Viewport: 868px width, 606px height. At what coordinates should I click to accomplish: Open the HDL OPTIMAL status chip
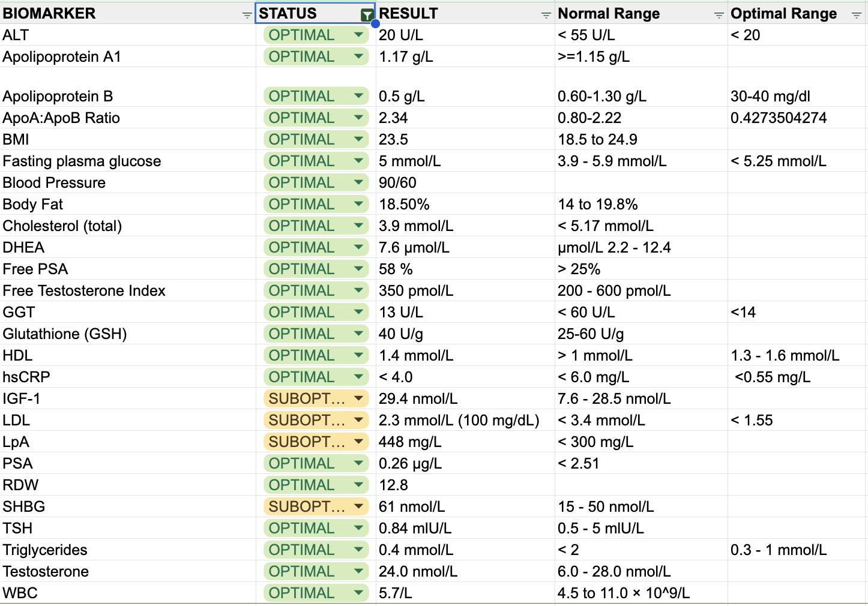click(316, 355)
